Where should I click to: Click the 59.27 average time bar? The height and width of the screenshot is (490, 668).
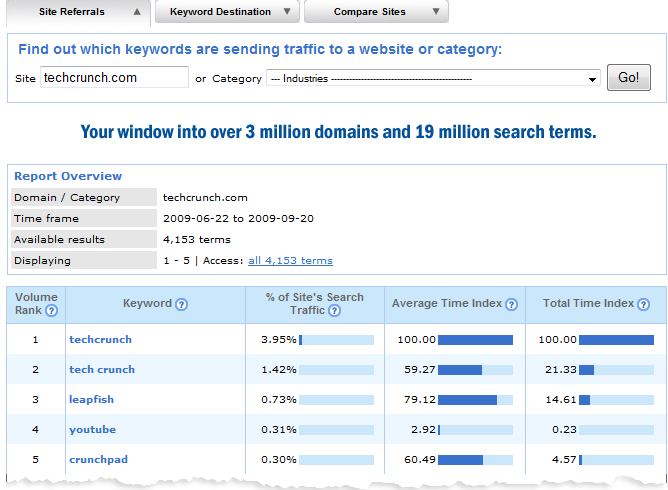click(x=475, y=369)
